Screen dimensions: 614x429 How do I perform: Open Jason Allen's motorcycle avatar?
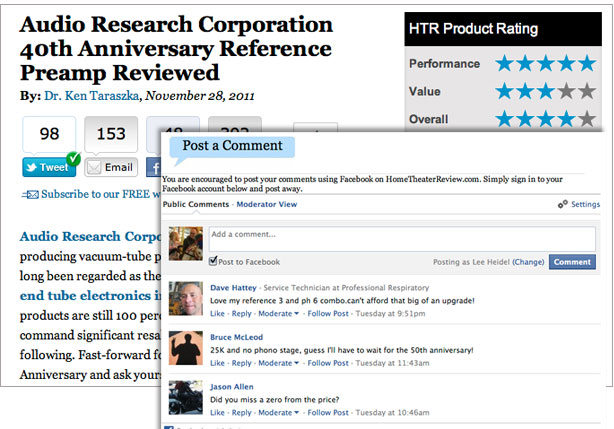pyautogui.click(x=186, y=397)
